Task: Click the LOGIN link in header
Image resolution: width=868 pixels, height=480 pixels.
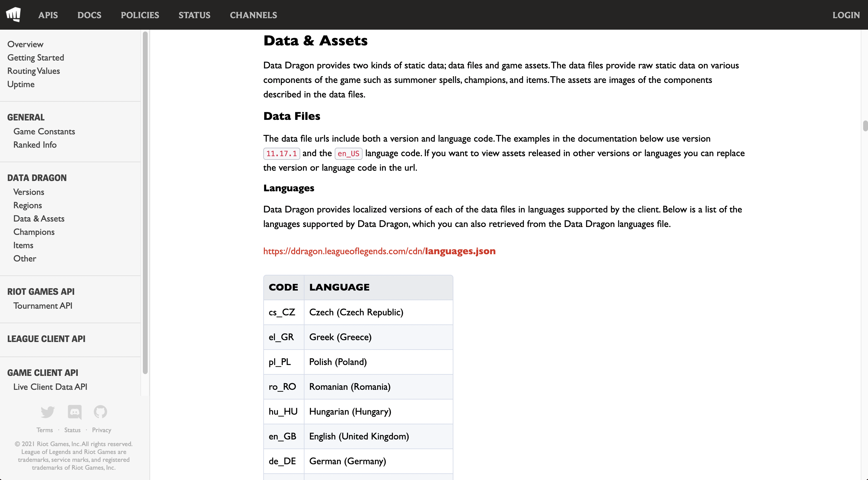Action: [x=846, y=15]
